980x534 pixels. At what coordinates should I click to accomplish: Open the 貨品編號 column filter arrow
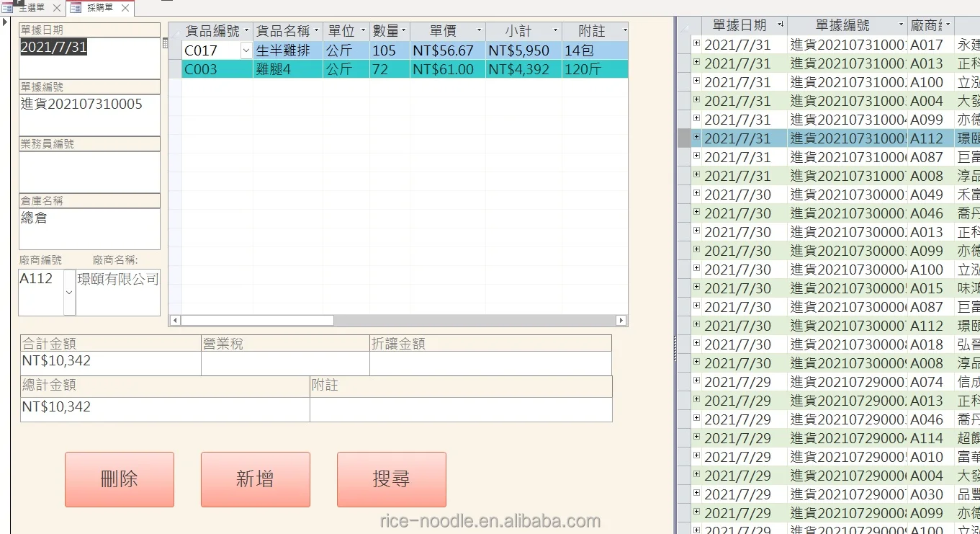pos(246,31)
